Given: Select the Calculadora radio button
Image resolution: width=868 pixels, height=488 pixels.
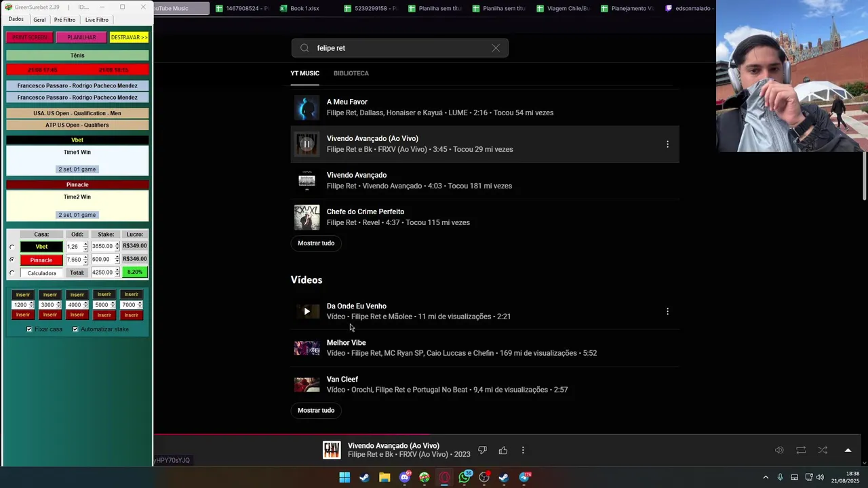Looking at the screenshot, I should (x=12, y=273).
